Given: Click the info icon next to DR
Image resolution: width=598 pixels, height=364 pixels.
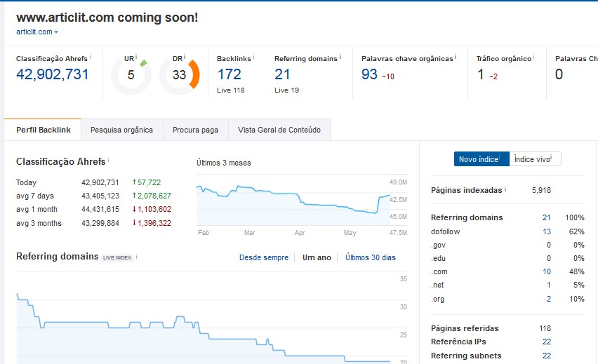Looking at the screenshot, I should click(184, 56).
